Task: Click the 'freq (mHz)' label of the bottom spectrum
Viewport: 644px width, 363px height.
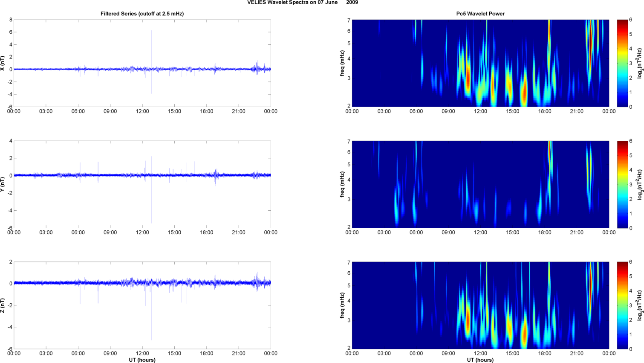Action: point(342,305)
